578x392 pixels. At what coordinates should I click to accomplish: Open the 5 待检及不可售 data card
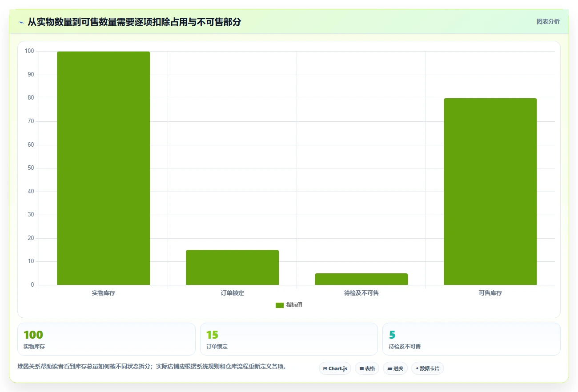pos(471,339)
